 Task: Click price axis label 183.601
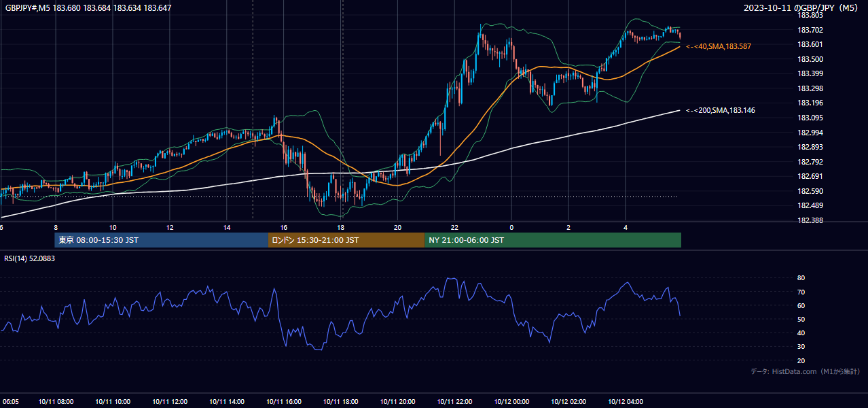tap(810, 44)
